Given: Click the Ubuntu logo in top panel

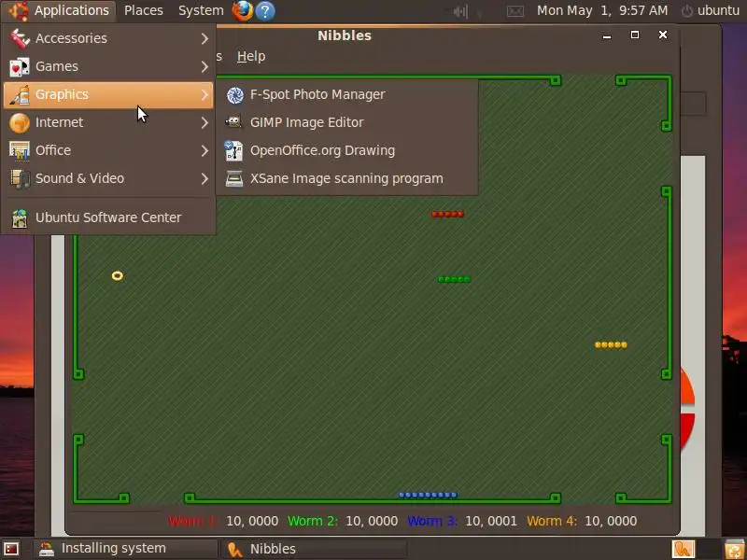Looking at the screenshot, I should pyautogui.click(x=18, y=10).
